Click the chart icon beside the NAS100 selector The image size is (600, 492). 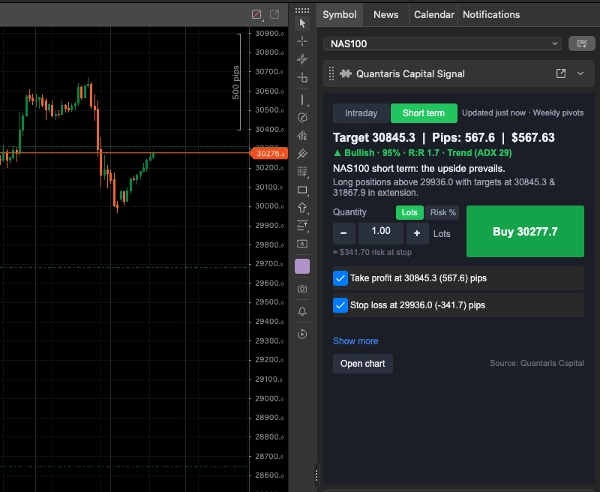click(x=582, y=43)
